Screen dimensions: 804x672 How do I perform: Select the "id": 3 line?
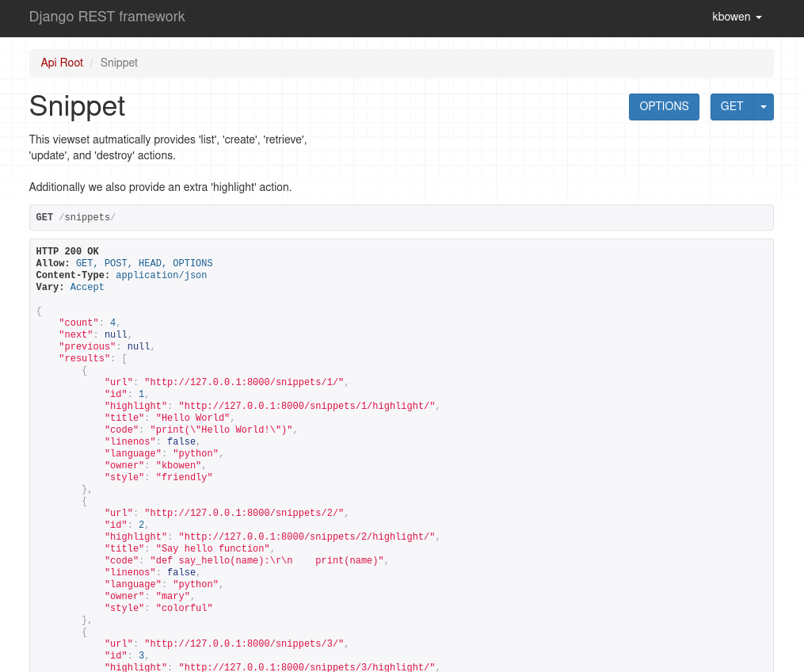coord(126,655)
